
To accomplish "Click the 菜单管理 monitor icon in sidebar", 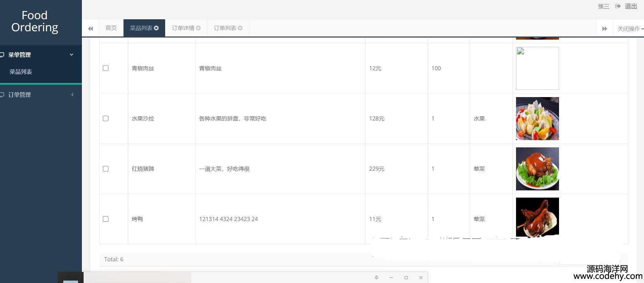I will (x=2, y=55).
